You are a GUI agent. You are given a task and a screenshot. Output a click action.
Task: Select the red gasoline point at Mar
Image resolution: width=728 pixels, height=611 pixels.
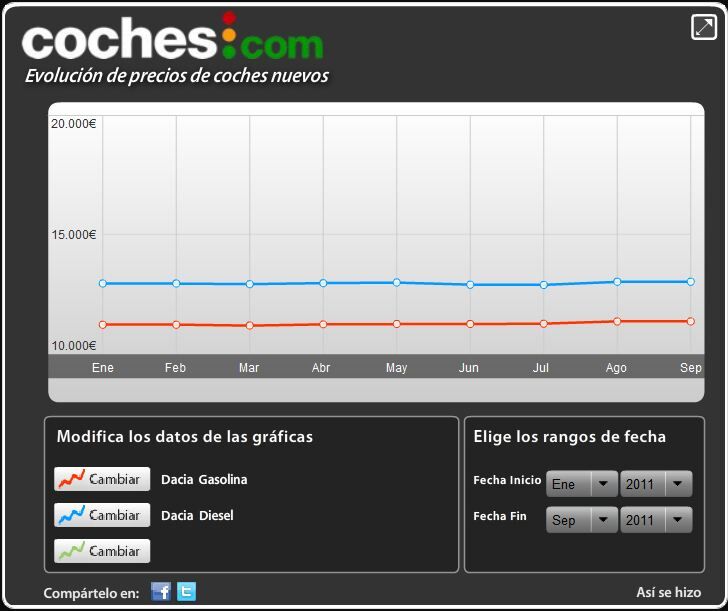[x=249, y=325]
